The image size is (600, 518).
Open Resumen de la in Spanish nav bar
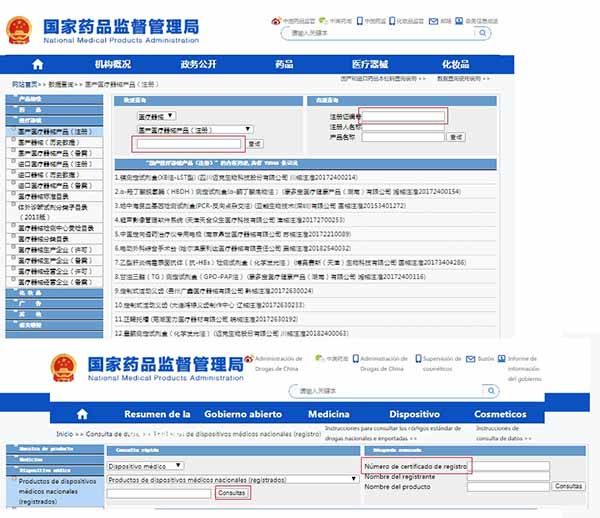(x=157, y=414)
